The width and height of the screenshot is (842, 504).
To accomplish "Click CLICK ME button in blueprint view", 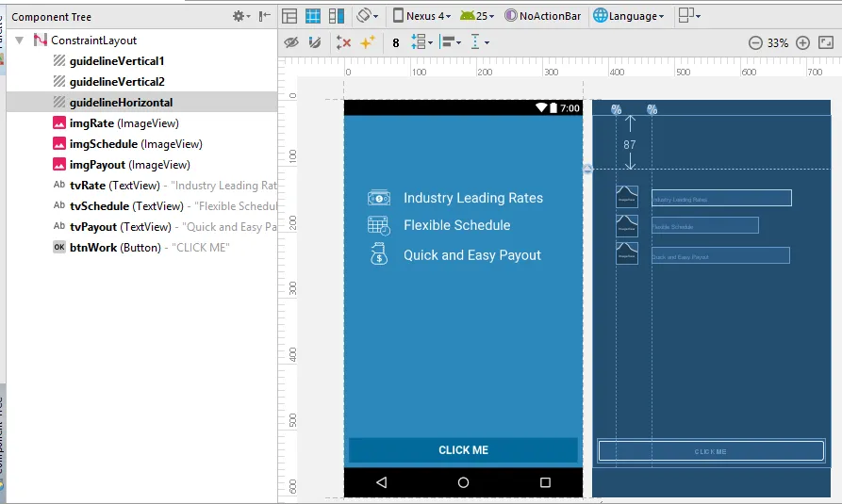I will (711, 451).
